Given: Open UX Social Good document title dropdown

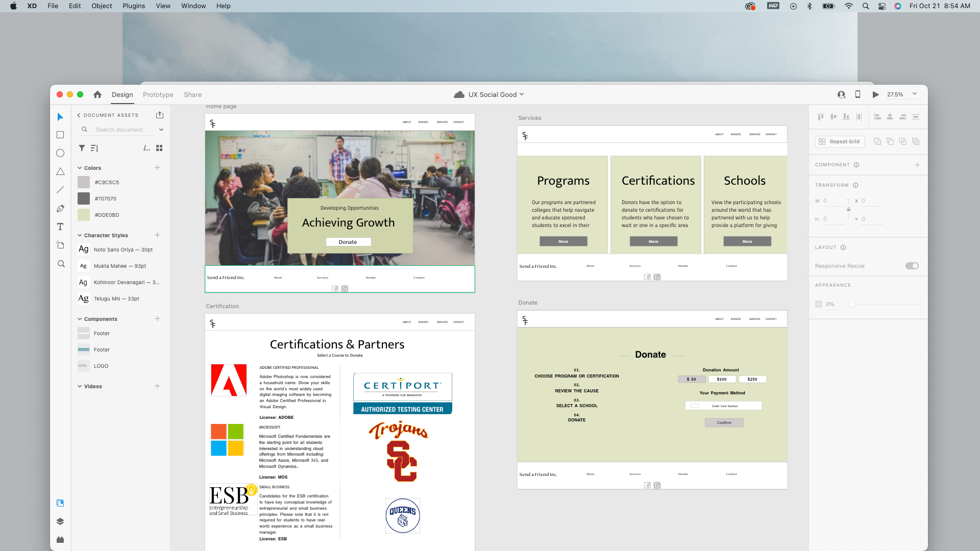Looking at the screenshot, I should pyautogui.click(x=522, y=94).
